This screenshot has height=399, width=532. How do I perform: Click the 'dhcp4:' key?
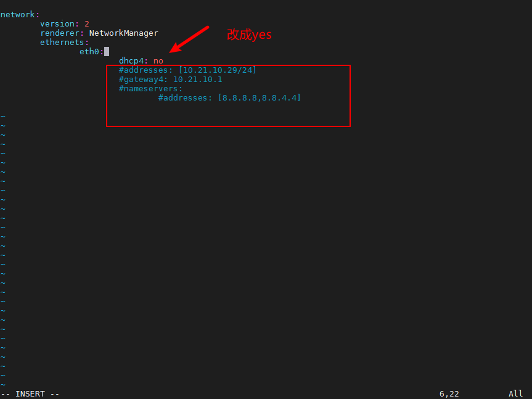(x=133, y=60)
